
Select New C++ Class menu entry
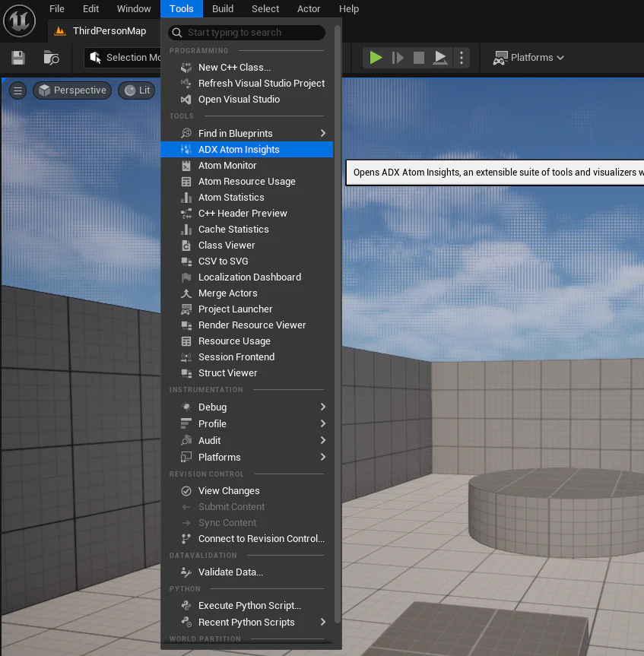(247, 68)
